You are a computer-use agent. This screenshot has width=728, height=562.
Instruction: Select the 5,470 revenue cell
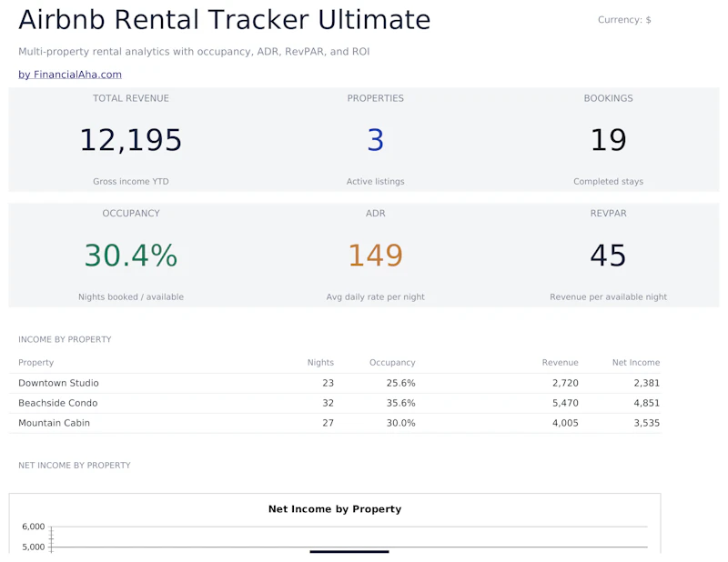click(x=565, y=403)
